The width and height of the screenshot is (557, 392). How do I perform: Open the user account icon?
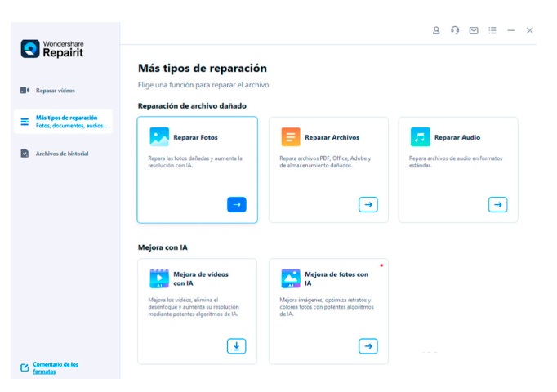436,30
